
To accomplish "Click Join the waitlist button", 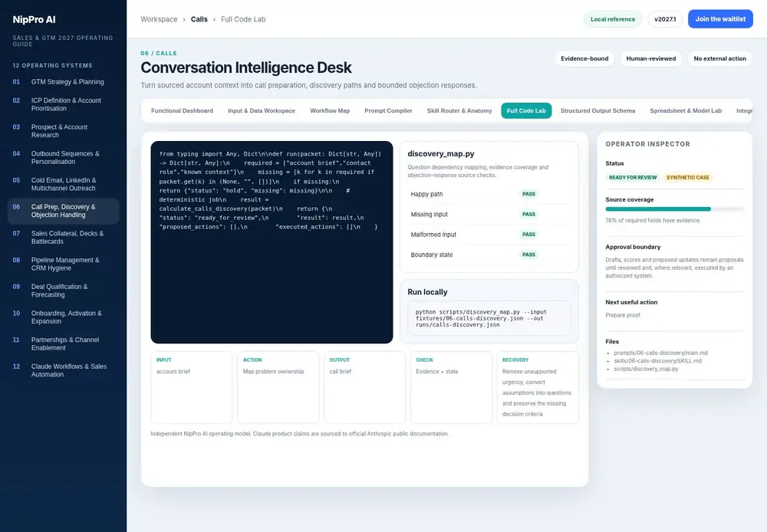I will [x=720, y=19].
